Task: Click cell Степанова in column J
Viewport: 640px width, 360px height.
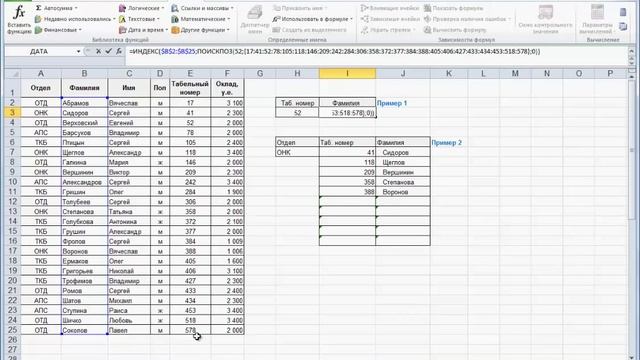Action: 403,182
